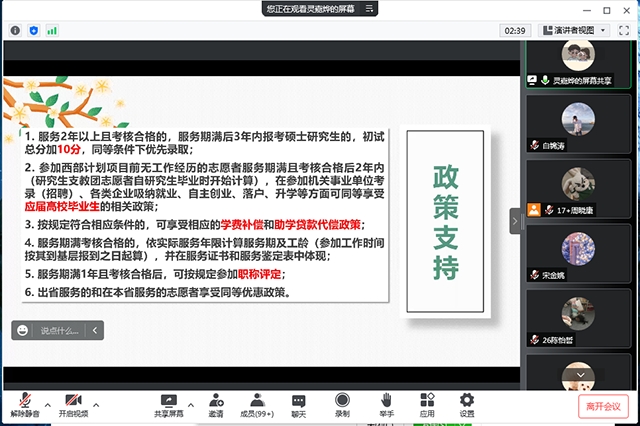Close the meeting window

[x=627, y=11]
